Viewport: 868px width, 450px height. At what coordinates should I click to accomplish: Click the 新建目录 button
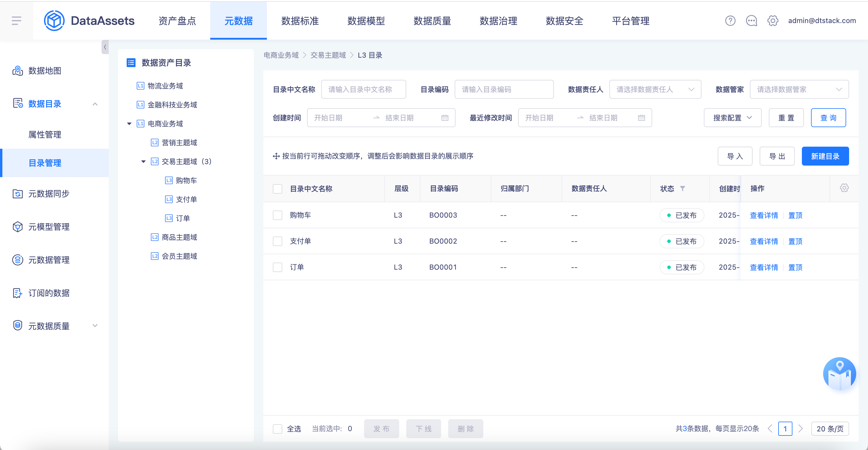825,156
